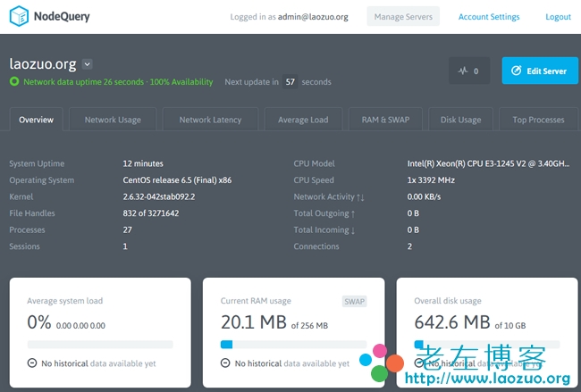This screenshot has height=392, width=581.
Task: Click the '20.1 MB' RAM usage value
Action: 254,322
